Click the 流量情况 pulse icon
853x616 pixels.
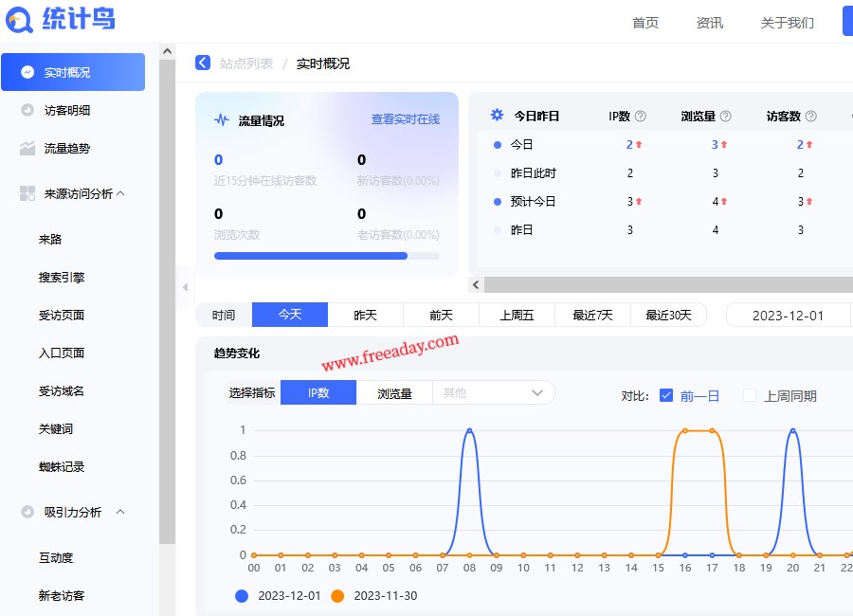(x=222, y=119)
